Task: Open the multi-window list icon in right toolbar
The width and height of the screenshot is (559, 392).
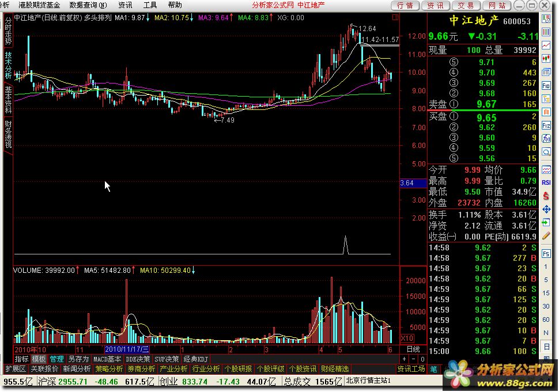Action: coord(546,73)
